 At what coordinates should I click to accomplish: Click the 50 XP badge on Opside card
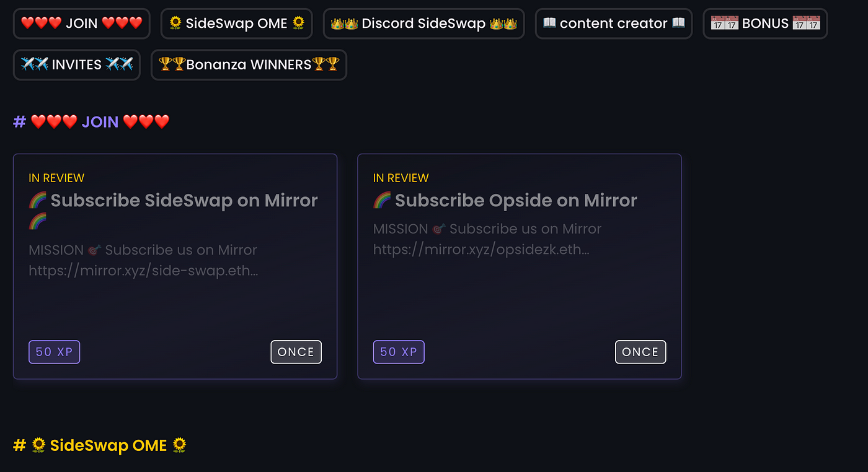pyautogui.click(x=399, y=352)
